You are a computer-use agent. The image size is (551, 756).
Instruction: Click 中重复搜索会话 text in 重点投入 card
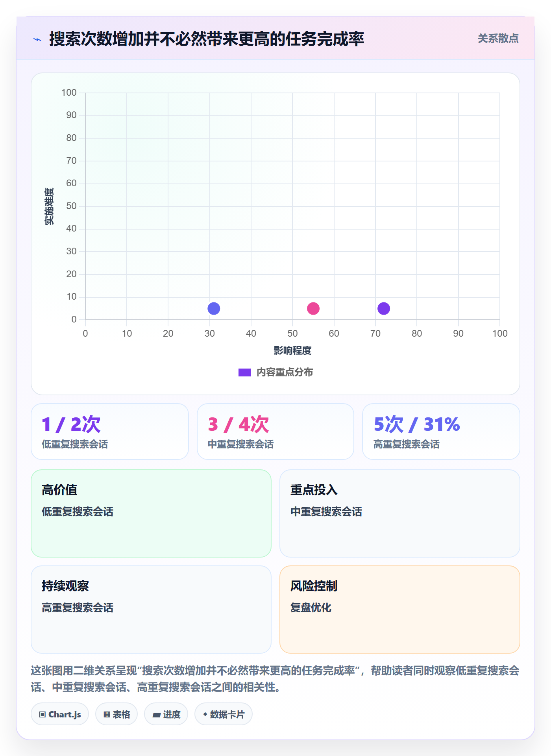326,511
